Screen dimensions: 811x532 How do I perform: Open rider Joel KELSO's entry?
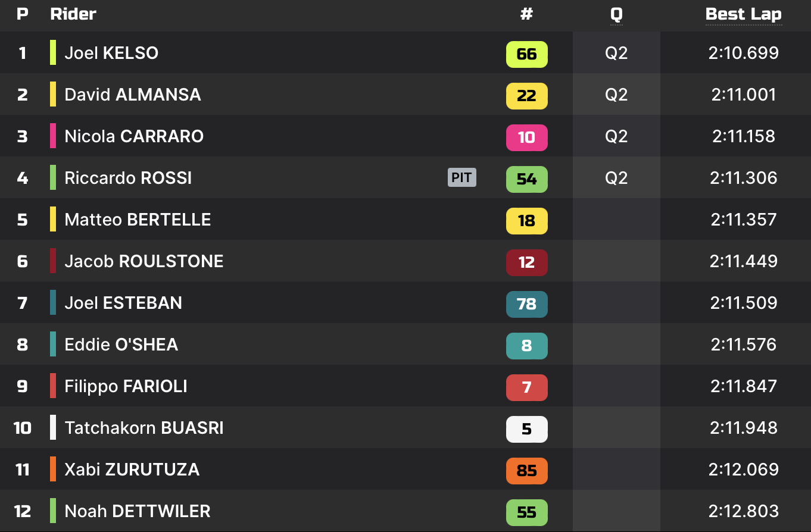tap(111, 53)
